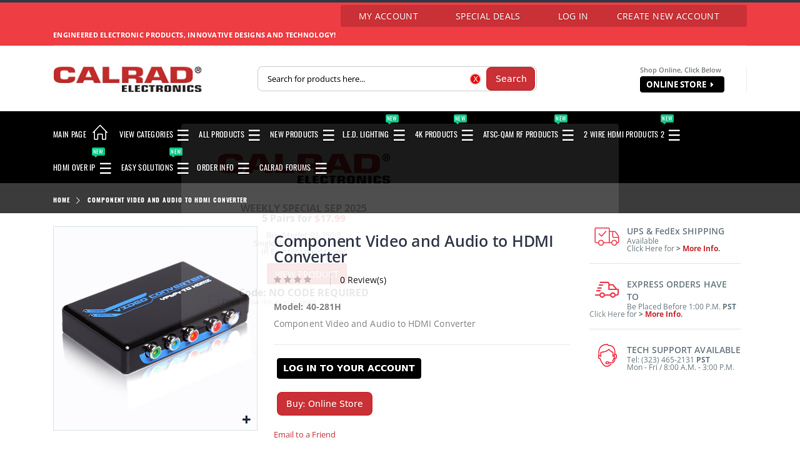Open Calrad Forums nav item
Image resolution: width=800 pixels, height=450 pixels.
[285, 168]
